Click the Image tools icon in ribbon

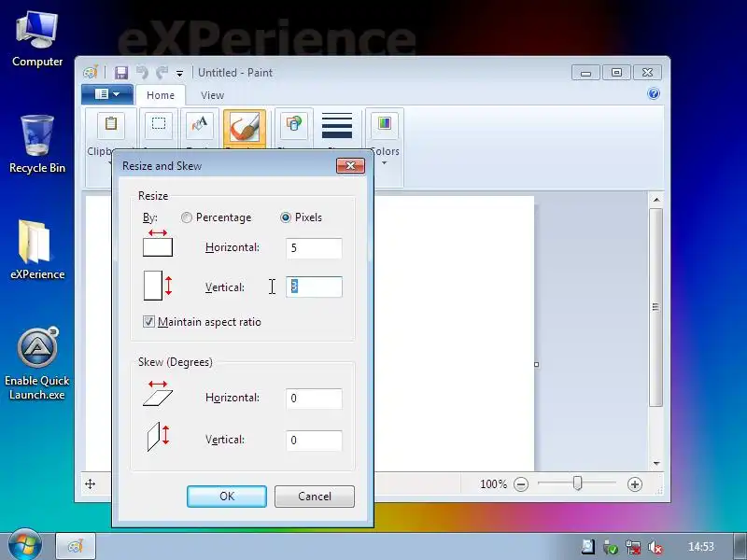point(200,124)
